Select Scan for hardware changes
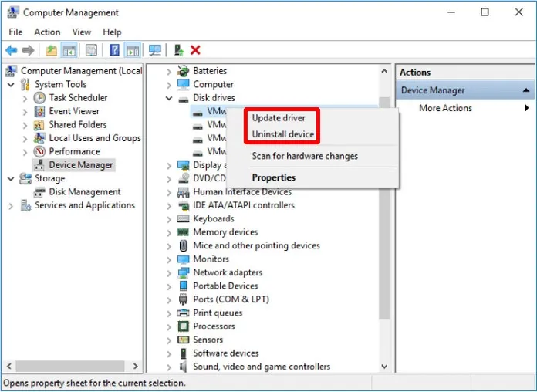Image resolution: width=537 pixels, height=392 pixels. [x=305, y=156]
